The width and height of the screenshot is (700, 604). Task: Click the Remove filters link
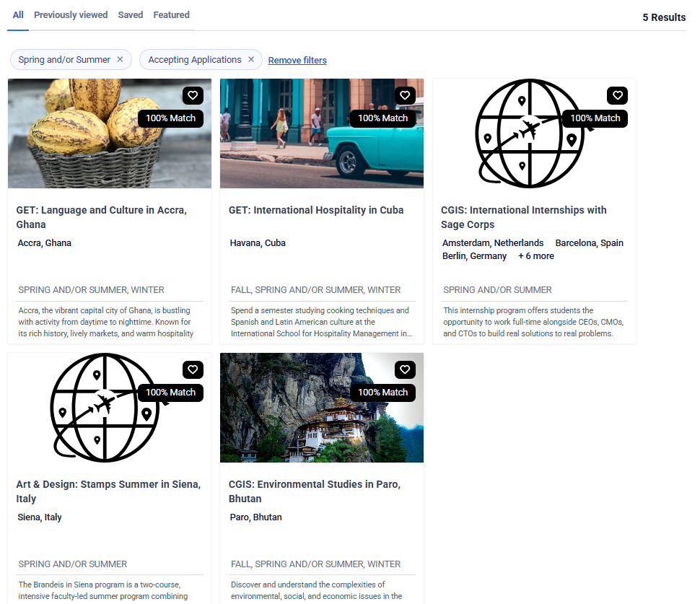coord(297,61)
